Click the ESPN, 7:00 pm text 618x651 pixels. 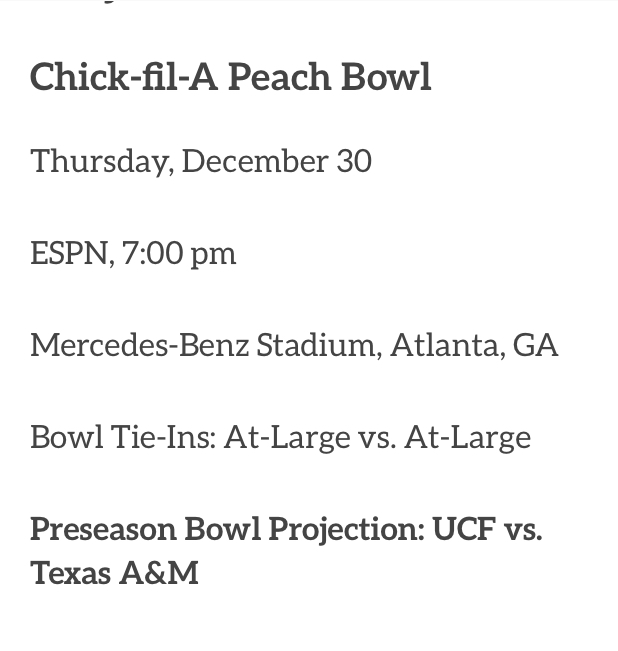133,254
